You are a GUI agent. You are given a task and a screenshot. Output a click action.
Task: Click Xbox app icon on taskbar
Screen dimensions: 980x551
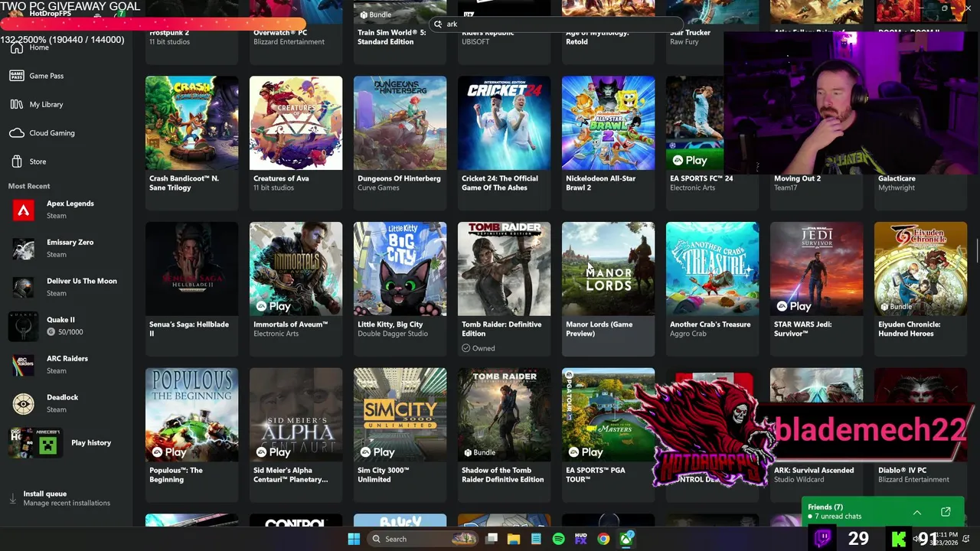(626, 539)
